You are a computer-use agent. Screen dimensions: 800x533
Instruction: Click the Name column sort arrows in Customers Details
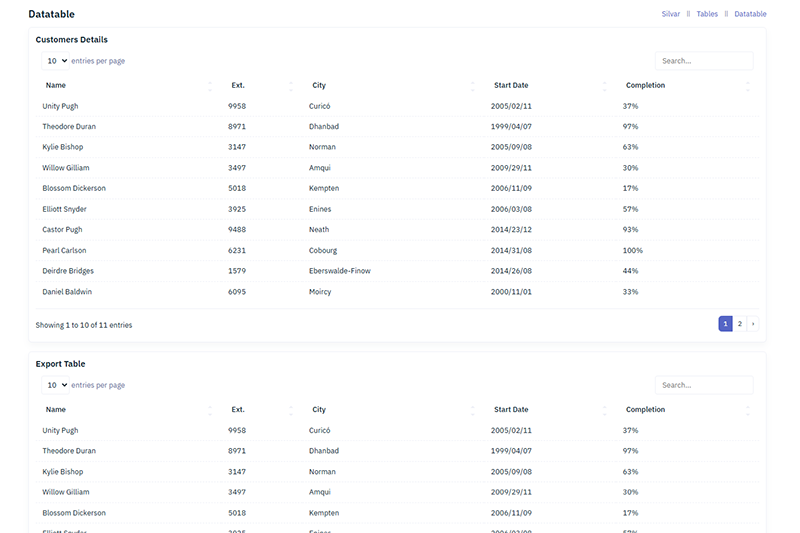tap(210, 86)
